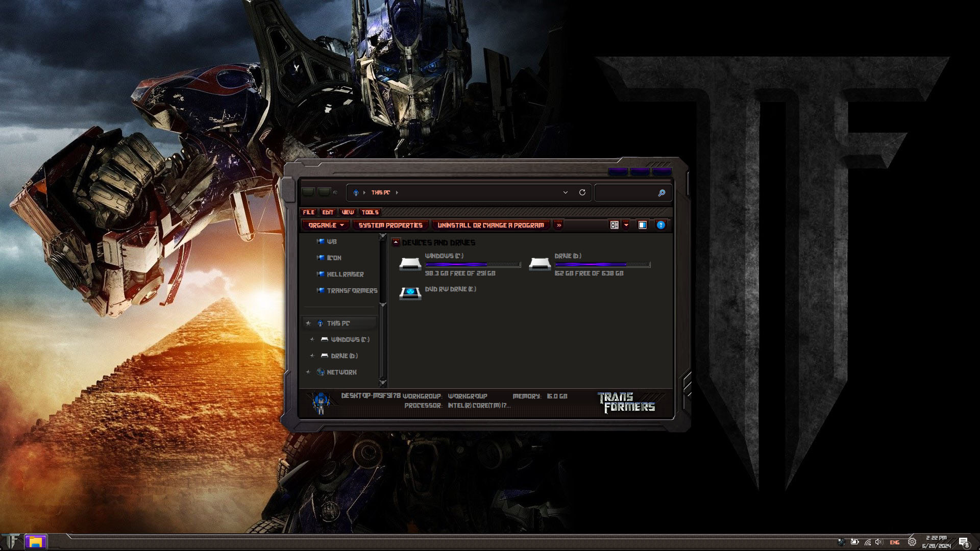Viewport: 980px width, 551px height.
Task: Click the System Properties button
Action: tap(390, 225)
